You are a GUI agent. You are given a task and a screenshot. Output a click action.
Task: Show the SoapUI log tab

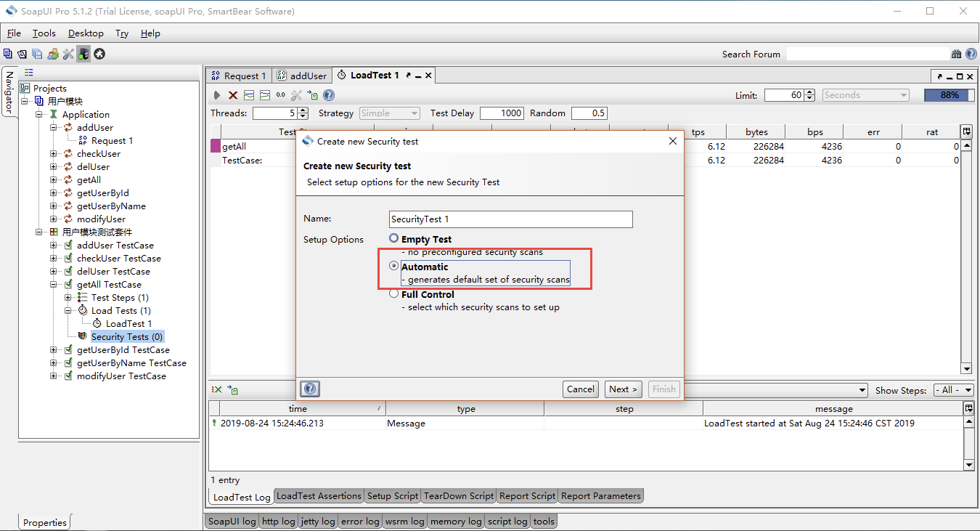(x=232, y=521)
